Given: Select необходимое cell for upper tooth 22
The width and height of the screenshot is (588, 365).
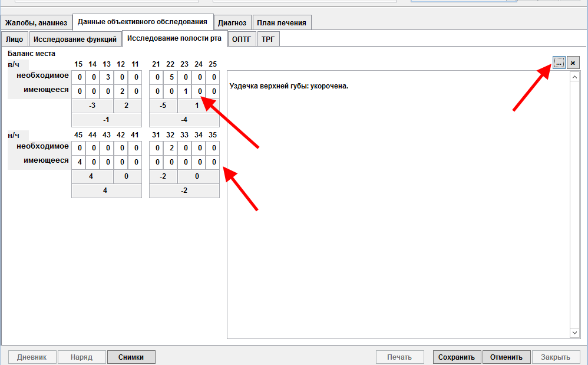Looking at the screenshot, I should pyautogui.click(x=170, y=77).
